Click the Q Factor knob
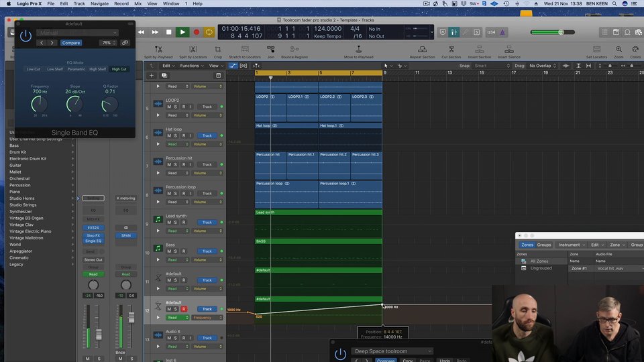644x362 pixels. tap(109, 105)
